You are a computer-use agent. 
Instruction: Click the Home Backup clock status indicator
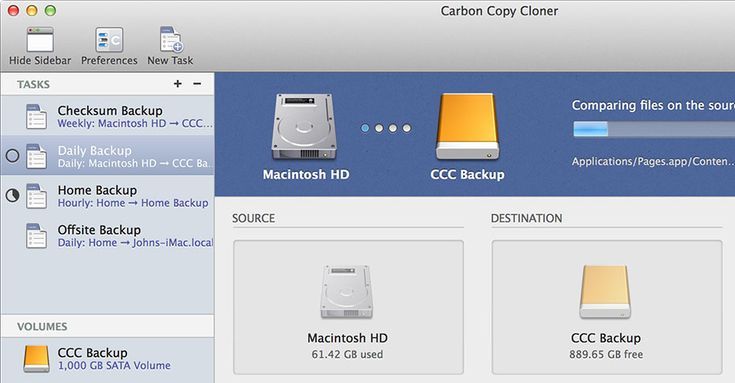[12, 195]
